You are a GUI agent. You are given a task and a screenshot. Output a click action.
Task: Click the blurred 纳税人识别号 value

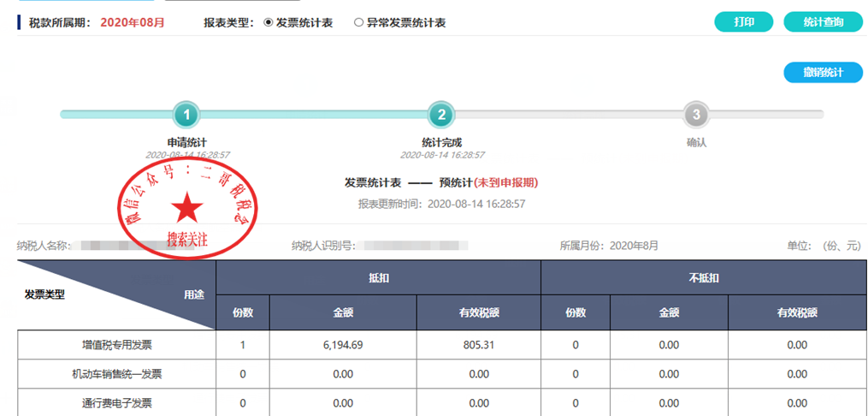[x=415, y=246]
